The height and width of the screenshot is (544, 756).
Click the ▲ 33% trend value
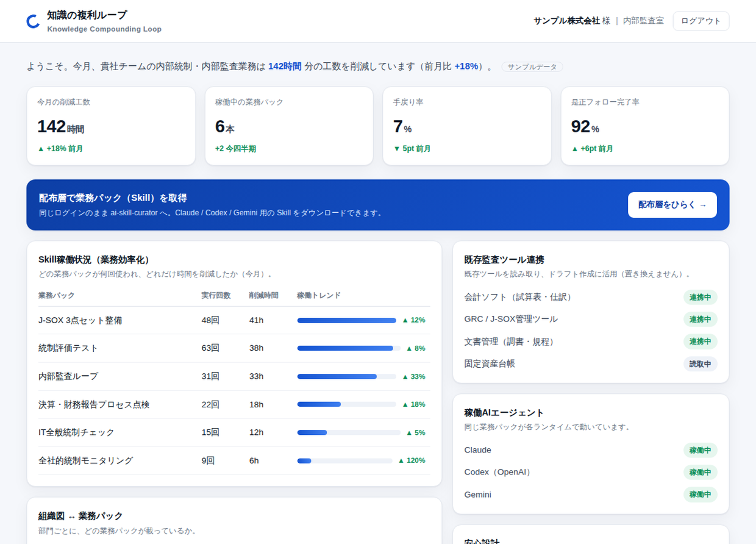(x=413, y=376)
